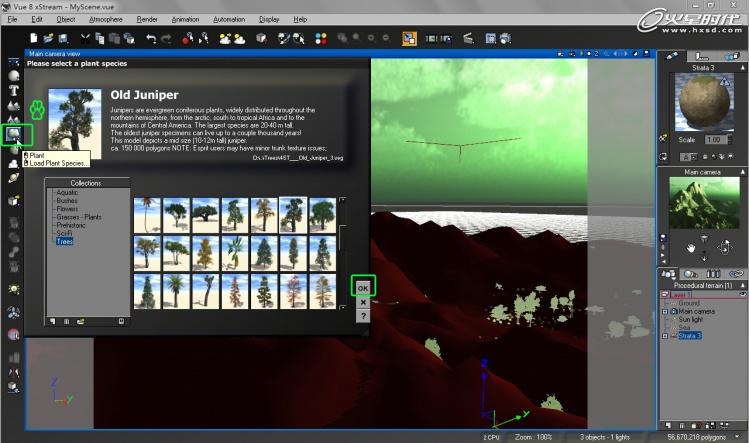Image resolution: width=749 pixels, height=443 pixels.
Task: Click the Plant tool icon in left bar
Action: [13, 134]
